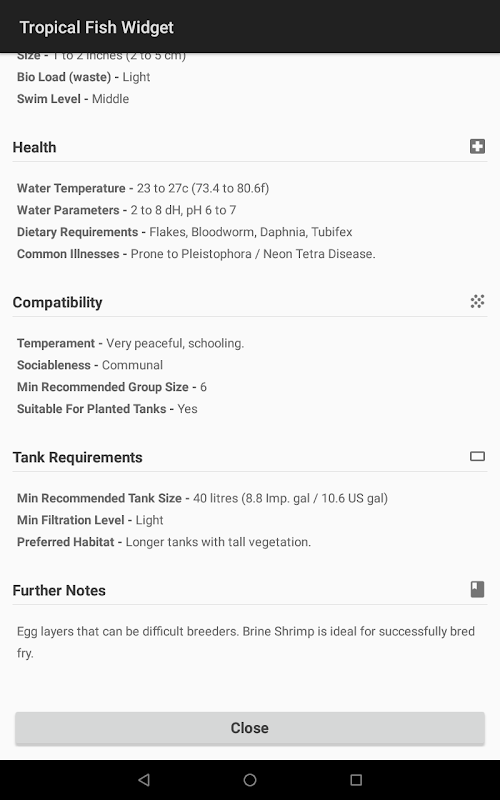This screenshot has height=800, width=500.
Task: Click the Preferred Habitat row
Action: (164, 542)
